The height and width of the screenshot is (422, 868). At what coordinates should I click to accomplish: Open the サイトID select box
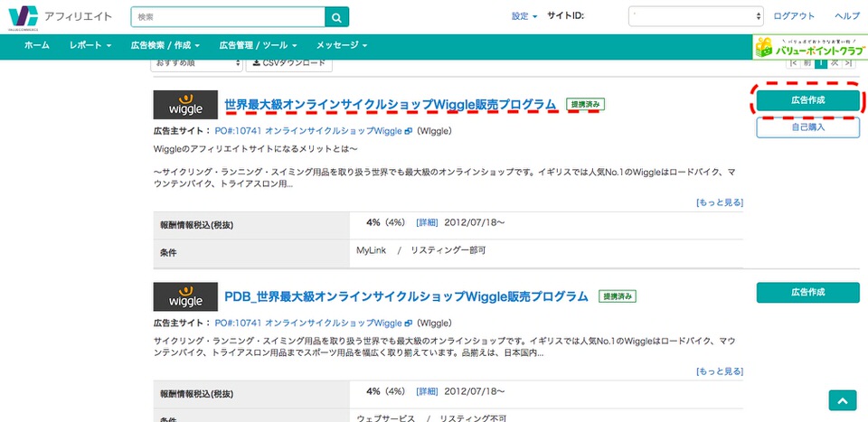point(696,16)
